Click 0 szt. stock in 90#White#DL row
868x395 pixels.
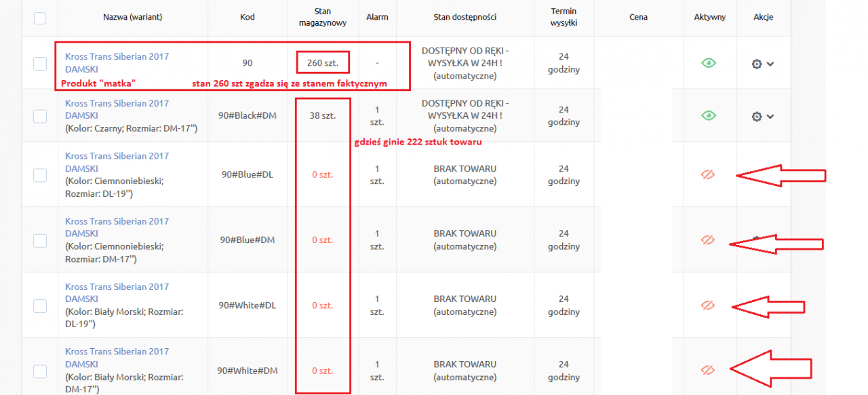pos(323,305)
